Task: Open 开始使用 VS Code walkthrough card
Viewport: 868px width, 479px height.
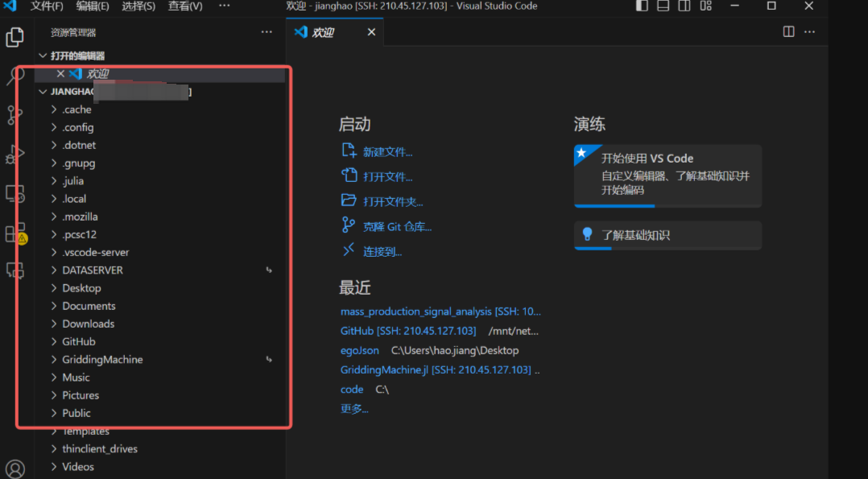Action: tap(668, 176)
